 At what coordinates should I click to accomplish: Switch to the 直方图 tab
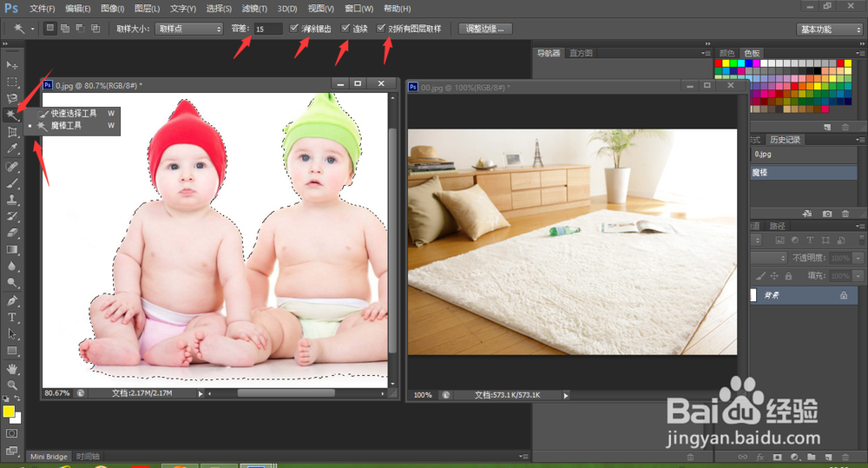[581, 53]
